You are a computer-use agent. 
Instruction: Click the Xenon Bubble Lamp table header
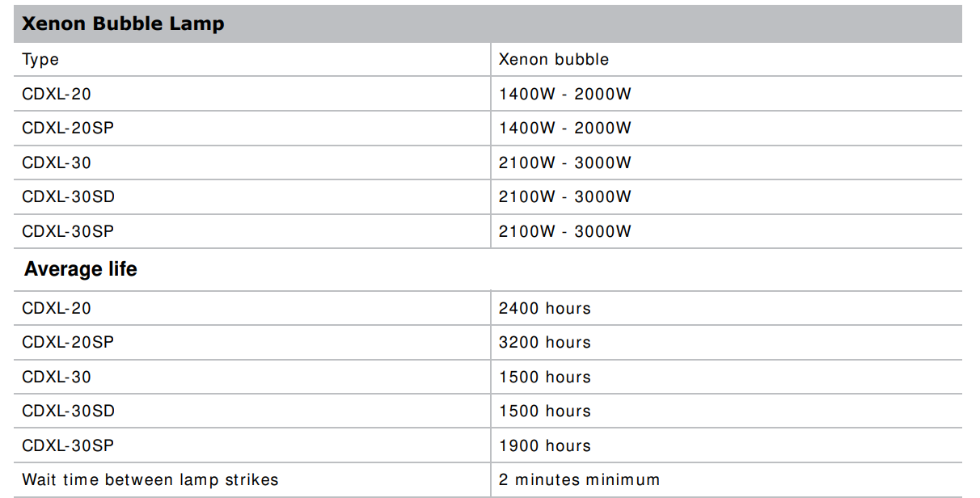point(123,23)
